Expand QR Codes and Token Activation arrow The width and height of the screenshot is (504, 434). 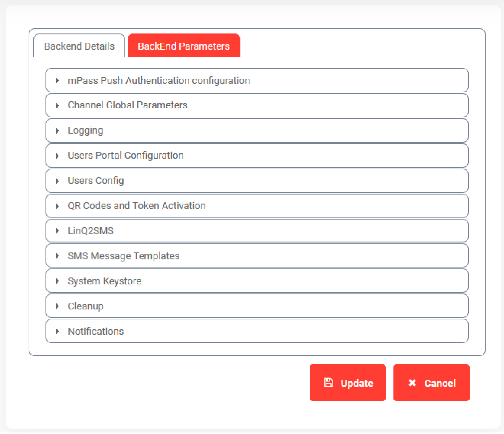pos(57,206)
